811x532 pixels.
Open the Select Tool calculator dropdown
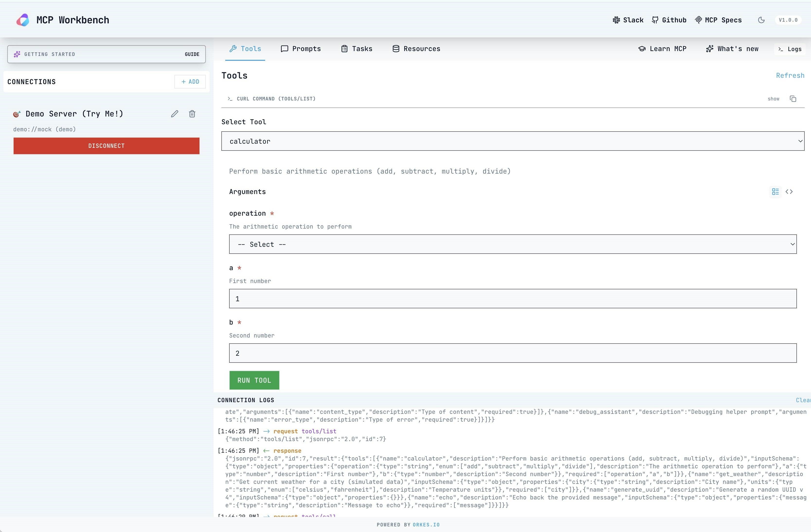pos(513,141)
